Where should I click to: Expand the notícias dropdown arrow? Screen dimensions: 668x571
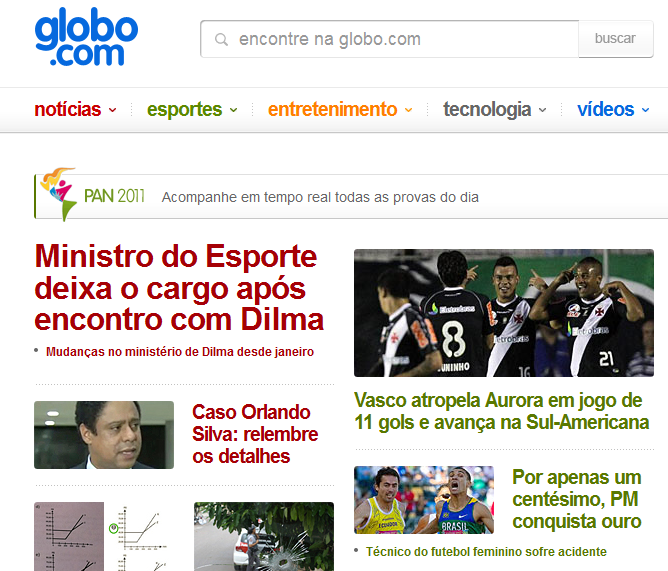112,110
